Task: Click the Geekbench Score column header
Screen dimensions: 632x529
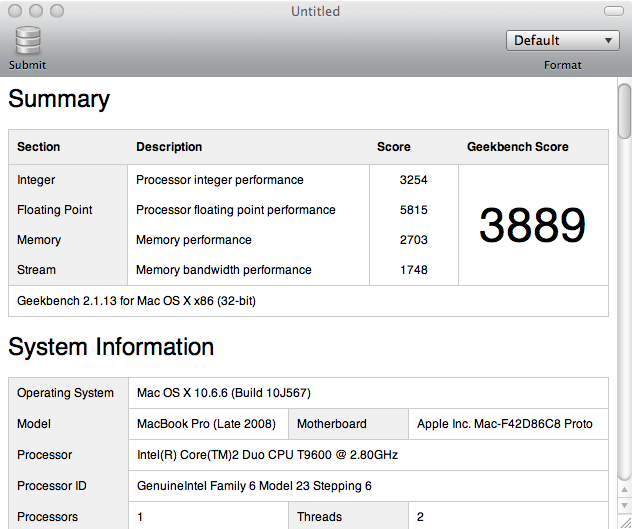Action: click(x=518, y=147)
